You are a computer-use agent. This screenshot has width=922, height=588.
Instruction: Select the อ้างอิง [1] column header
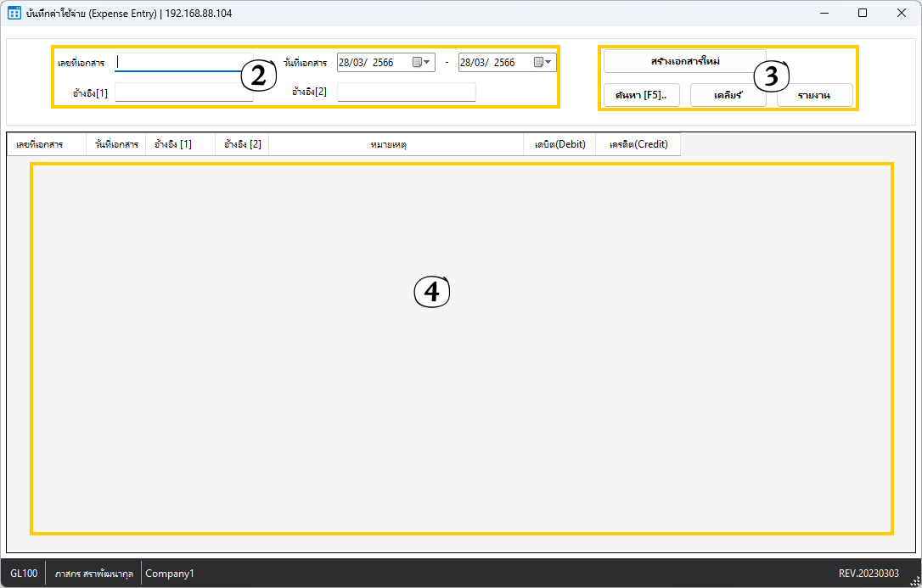[180, 144]
